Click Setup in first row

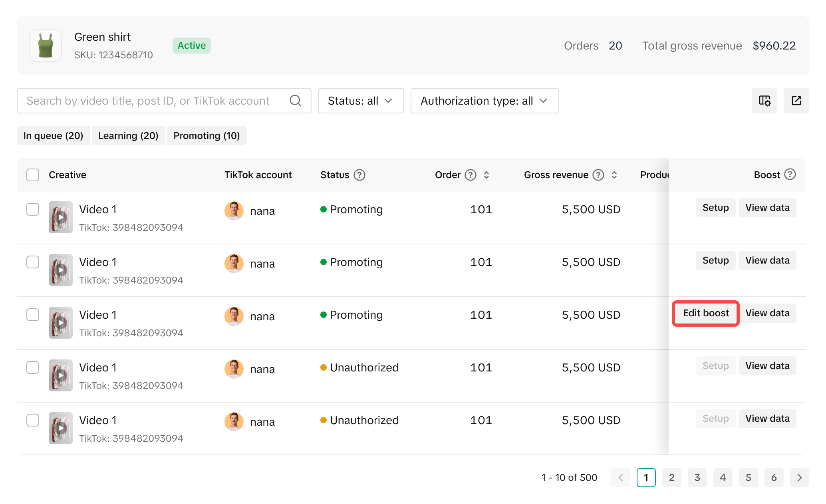tap(715, 208)
